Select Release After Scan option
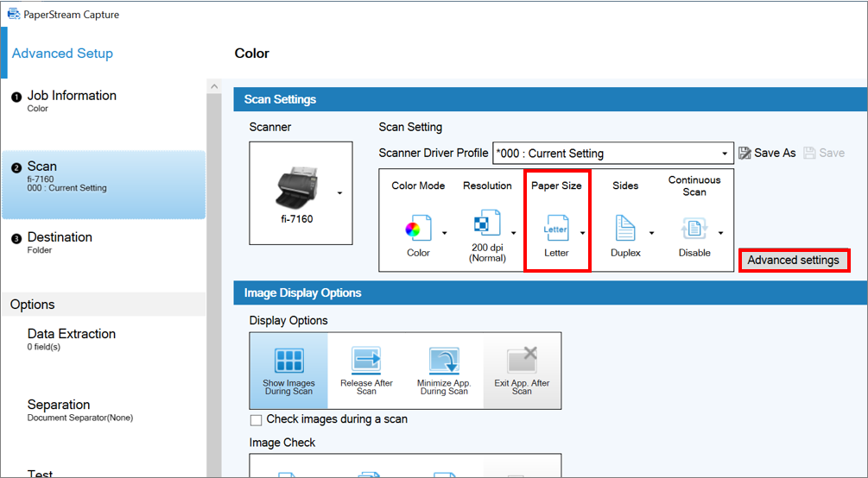 pos(366,371)
